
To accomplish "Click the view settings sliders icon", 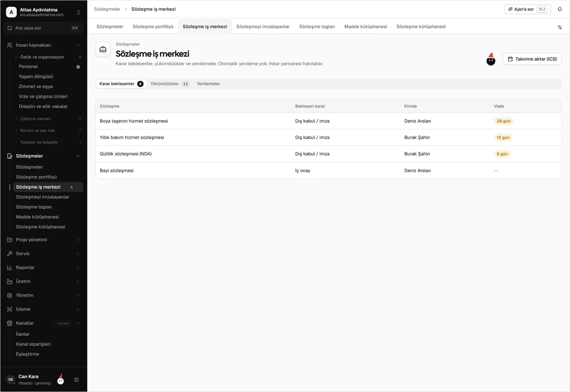I will point(560,27).
